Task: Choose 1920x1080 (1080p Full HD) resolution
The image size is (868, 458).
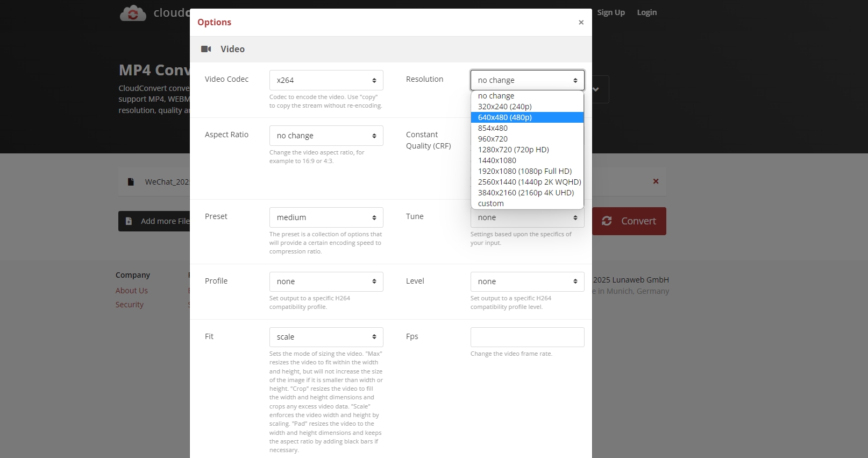Action: coord(527,171)
